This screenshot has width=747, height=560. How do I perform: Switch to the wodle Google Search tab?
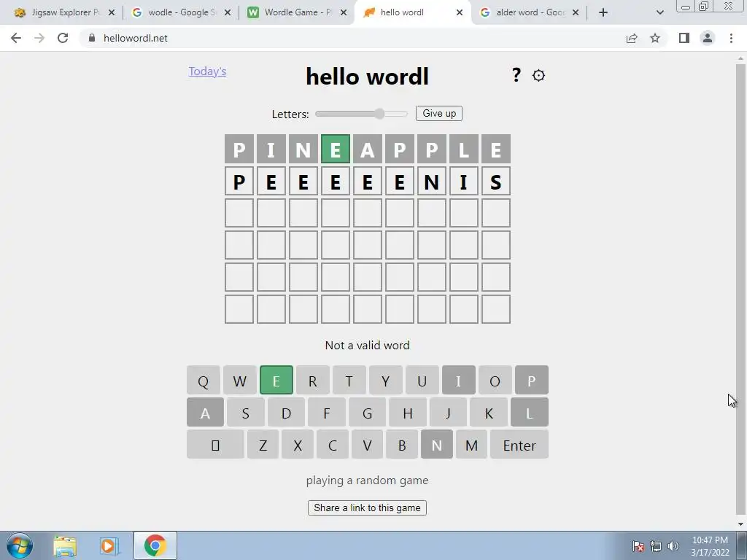pos(181,12)
